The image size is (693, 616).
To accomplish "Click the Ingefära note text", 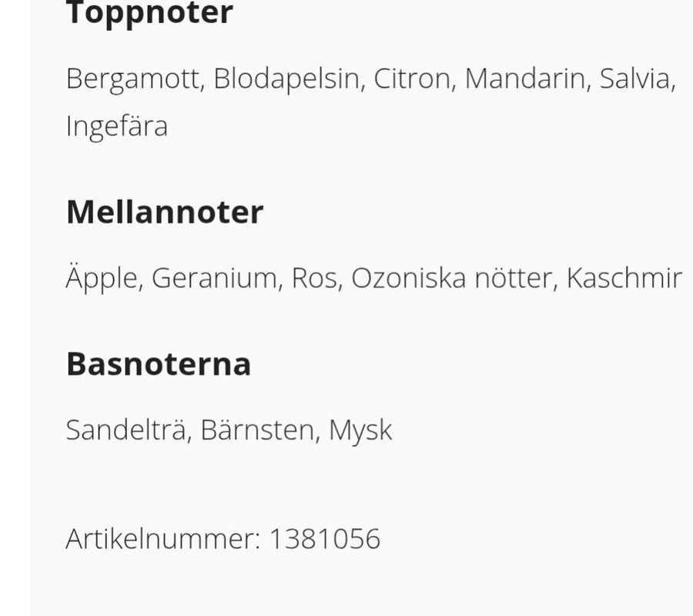I will click(x=116, y=126).
